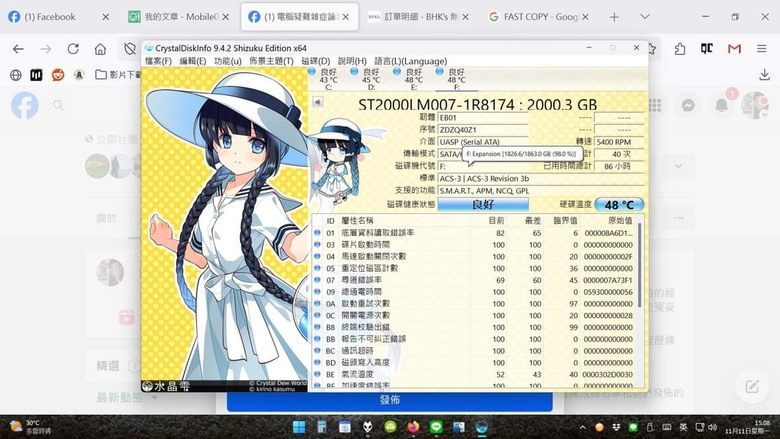780x439 pixels.
Task: Select attribute row 03 碟片啟動時間
Action: (x=474, y=245)
